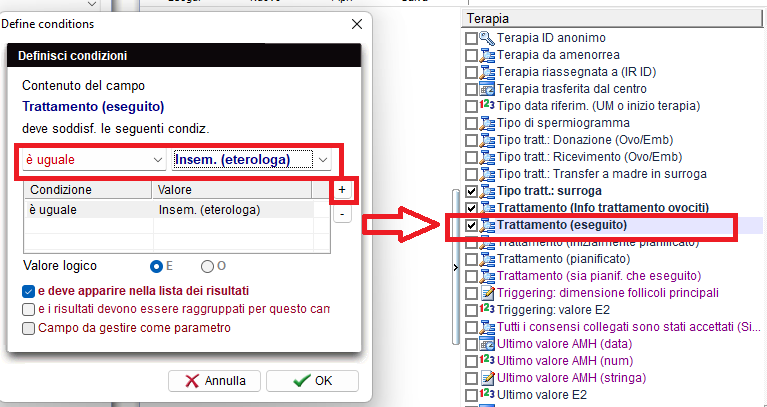Remove condition with the minus button

click(x=342, y=214)
